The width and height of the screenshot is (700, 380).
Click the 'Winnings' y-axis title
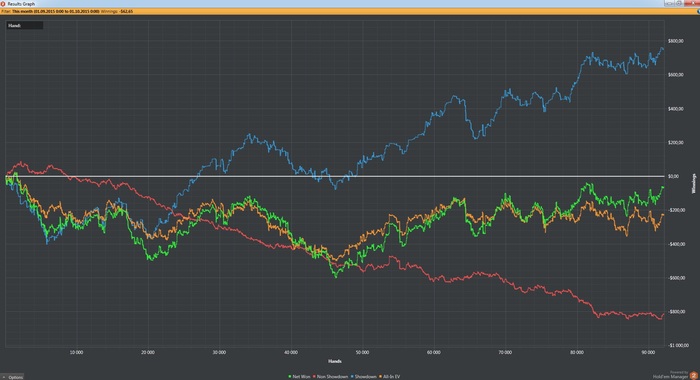click(x=694, y=184)
